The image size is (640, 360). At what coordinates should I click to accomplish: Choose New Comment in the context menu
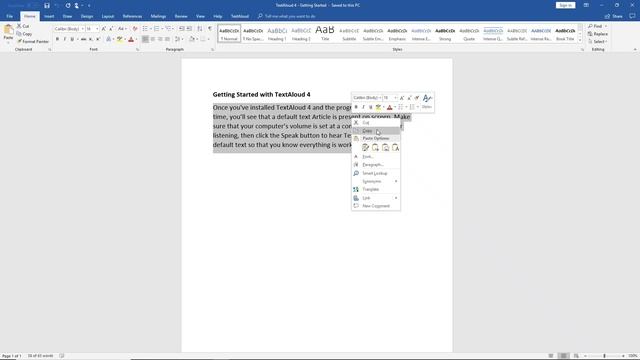click(376, 206)
